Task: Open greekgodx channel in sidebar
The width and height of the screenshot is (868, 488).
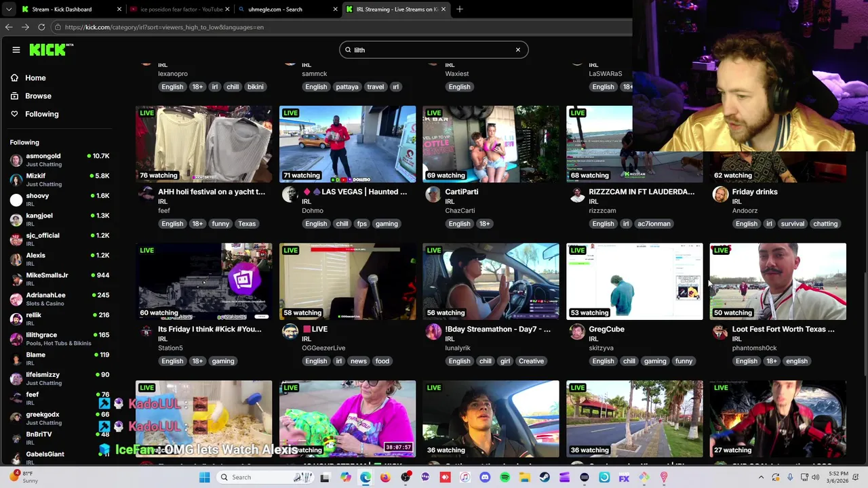Action: pyautogui.click(x=59, y=418)
